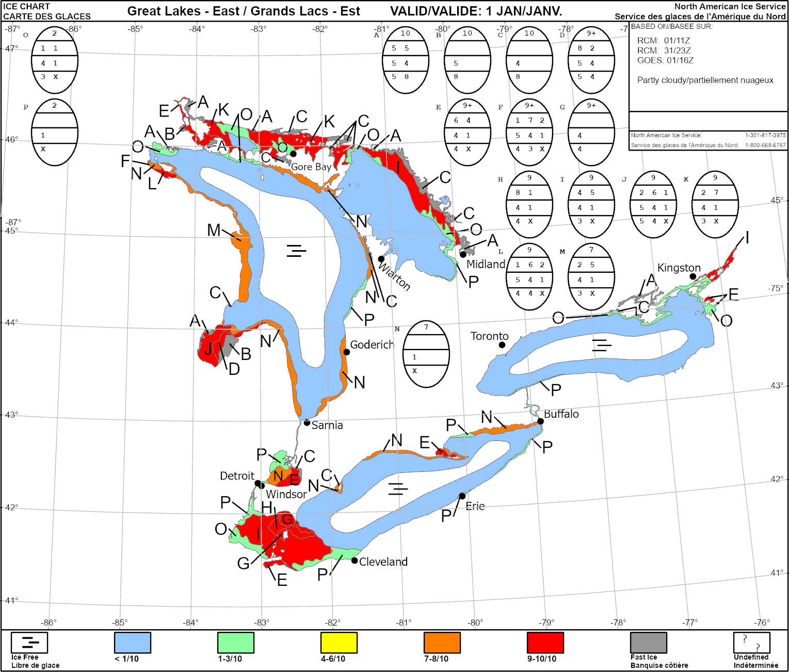
Task: Select the egg code oval labeled J
Action: click(653, 205)
